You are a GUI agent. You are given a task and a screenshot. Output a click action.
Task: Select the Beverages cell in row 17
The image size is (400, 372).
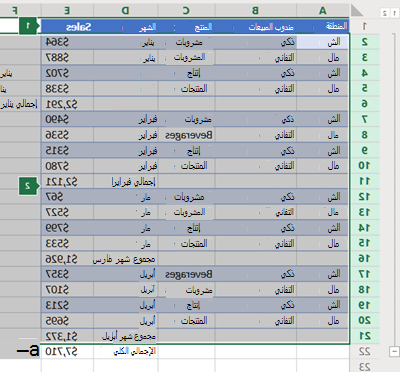click(186, 274)
